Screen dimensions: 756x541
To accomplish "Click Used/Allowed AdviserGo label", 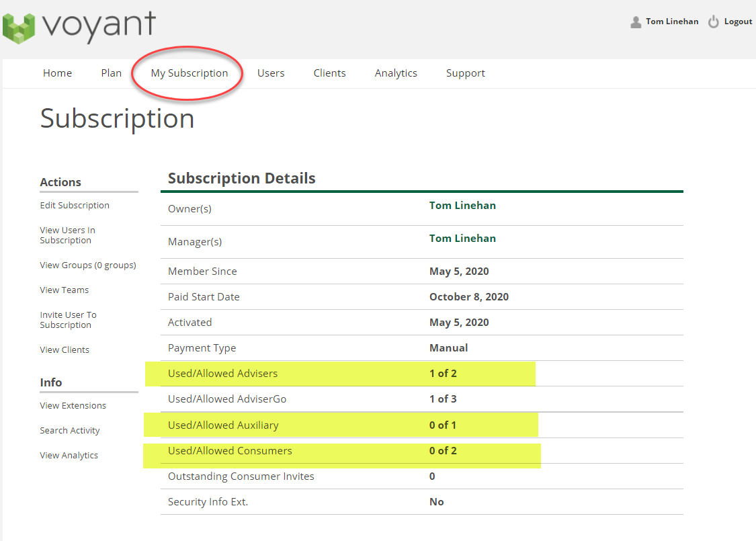I will [227, 399].
